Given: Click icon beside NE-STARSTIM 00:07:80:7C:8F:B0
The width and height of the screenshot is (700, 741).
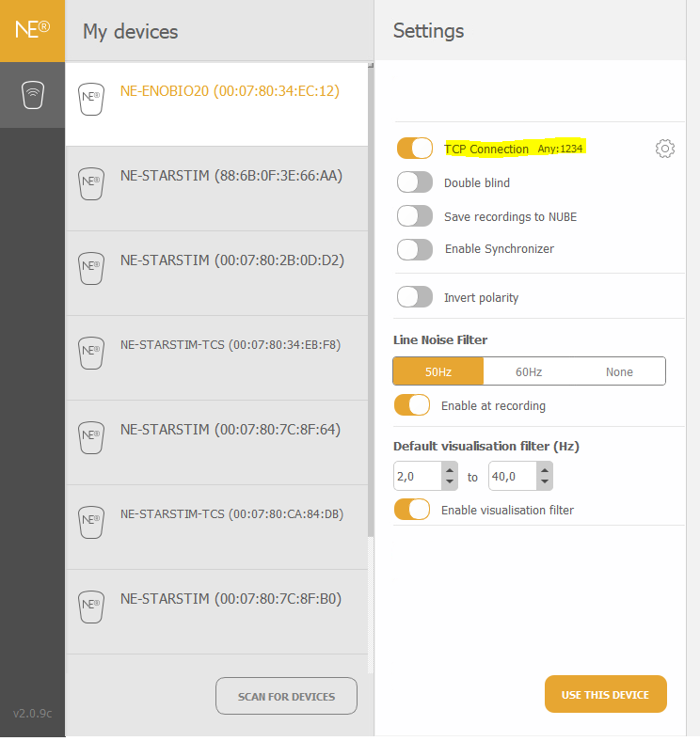Looking at the screenshot, I should click(x=91, y=607).
